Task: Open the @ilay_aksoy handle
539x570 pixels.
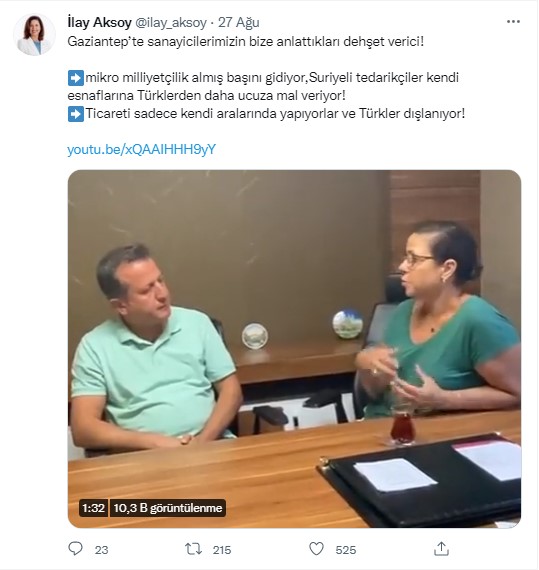Action: [x=171, y=23]
